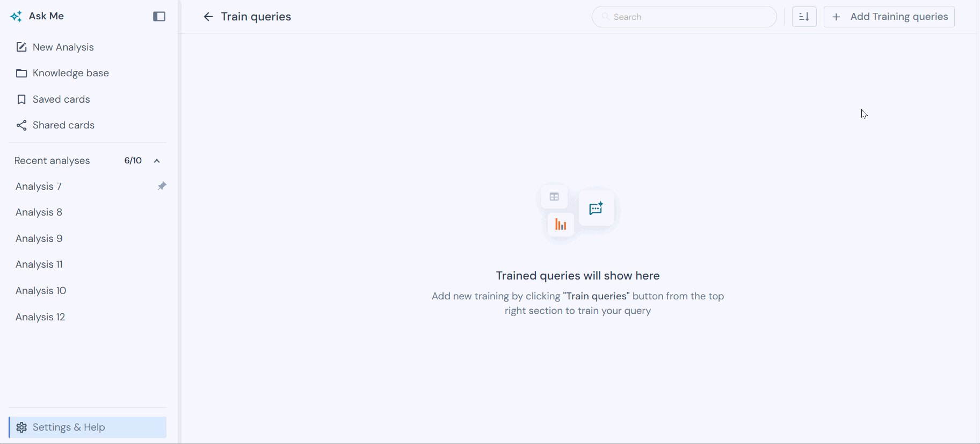Click the Ask Me sparkle logo
Viewport: 980px width, 444px height.
(x=16, y=17)
